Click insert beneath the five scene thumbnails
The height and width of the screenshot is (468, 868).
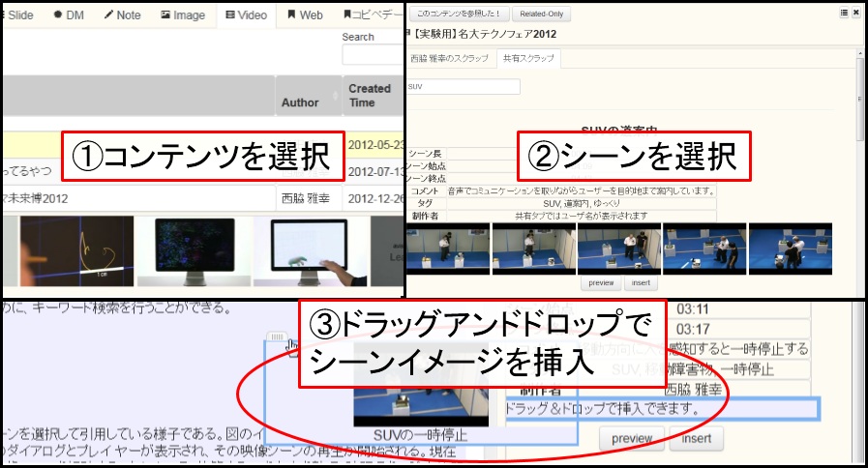[641, 282]
